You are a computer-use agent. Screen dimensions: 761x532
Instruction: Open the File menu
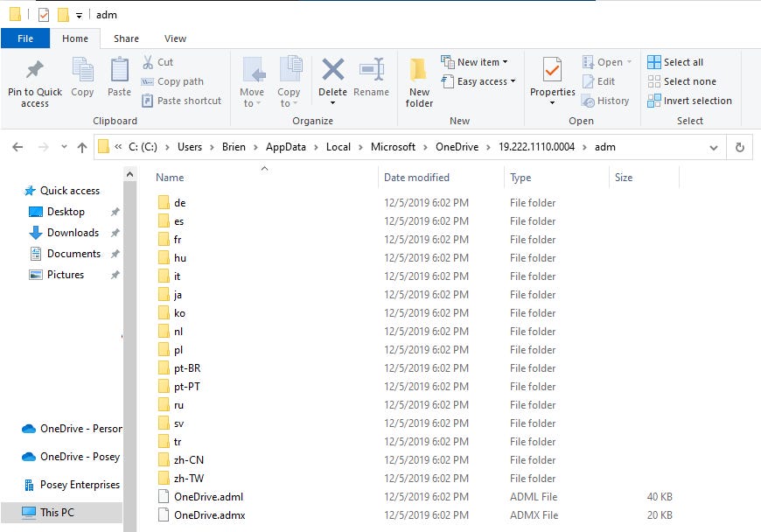pyautogui.click(x=25, y=38)
